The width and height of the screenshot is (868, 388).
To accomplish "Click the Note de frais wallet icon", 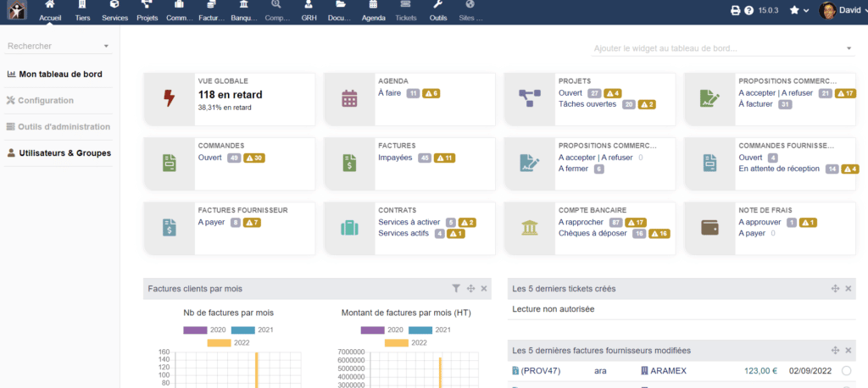I will [x=709, y=228].
